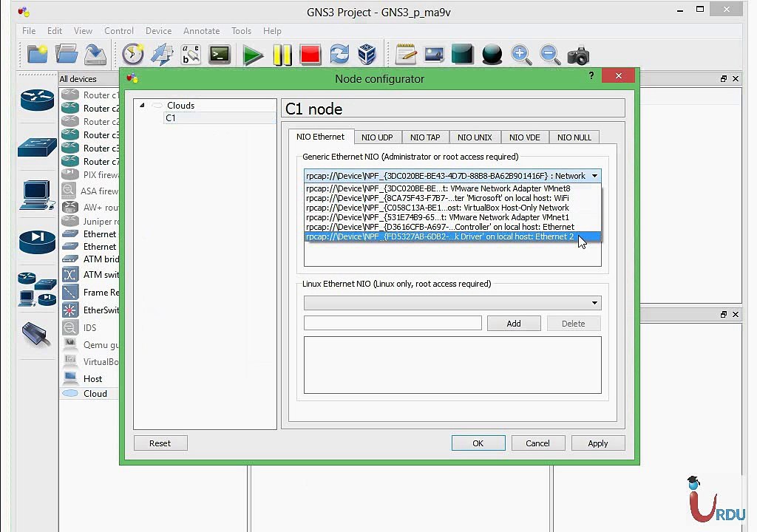Switch to the NIO UNIX tab
The width and height of the screenshot is (757, 532).
(475, 137)
